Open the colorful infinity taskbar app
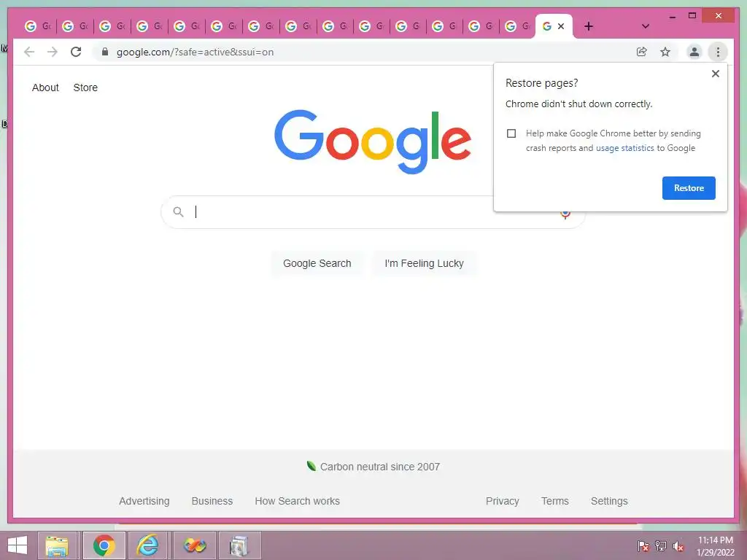 click(195, 545)
